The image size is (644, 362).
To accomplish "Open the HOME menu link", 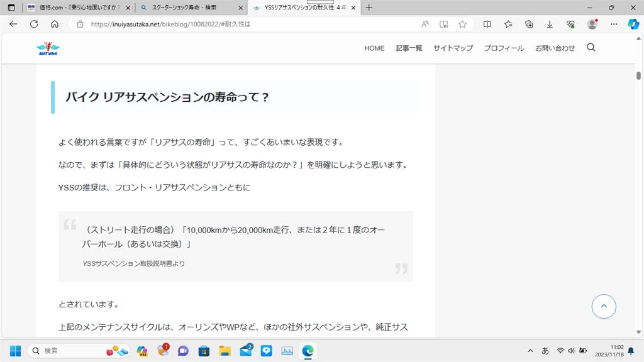I will (375, 48).
